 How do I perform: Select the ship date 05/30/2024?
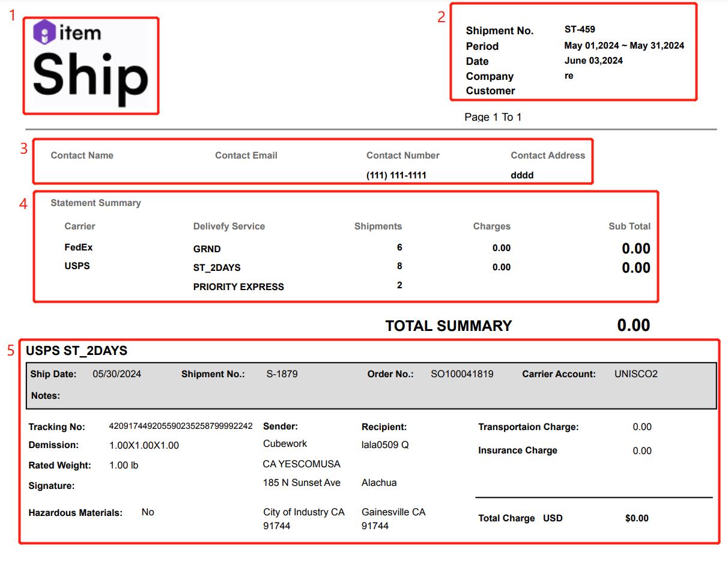coord(117,374)
